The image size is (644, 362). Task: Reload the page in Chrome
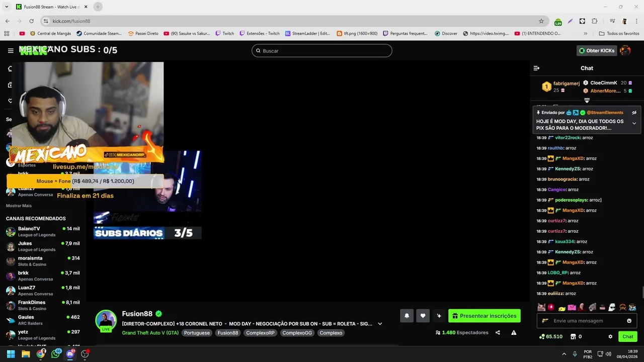click(32, 21)
